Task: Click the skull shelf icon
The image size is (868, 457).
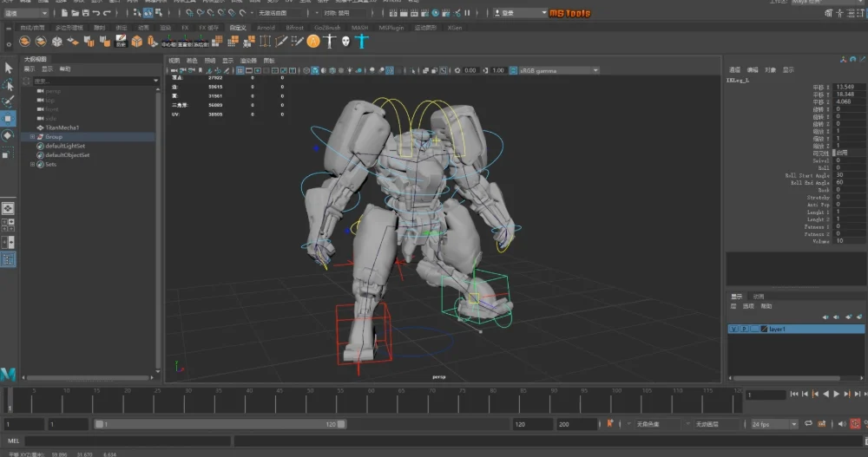Action: (x=346, y=42)
